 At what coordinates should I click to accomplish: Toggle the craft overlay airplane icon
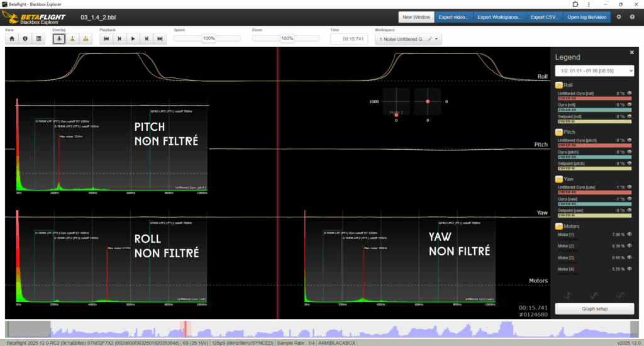[58, 39]
